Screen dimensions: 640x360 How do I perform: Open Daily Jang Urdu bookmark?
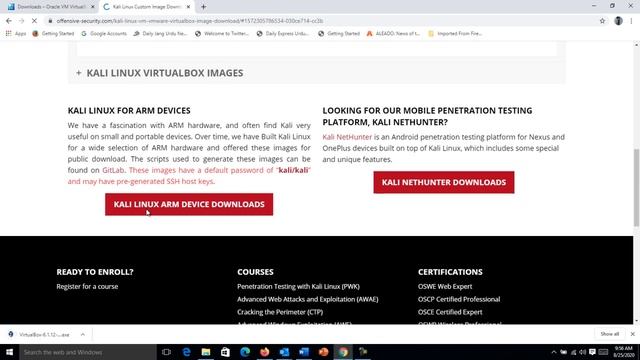point(160,33)
